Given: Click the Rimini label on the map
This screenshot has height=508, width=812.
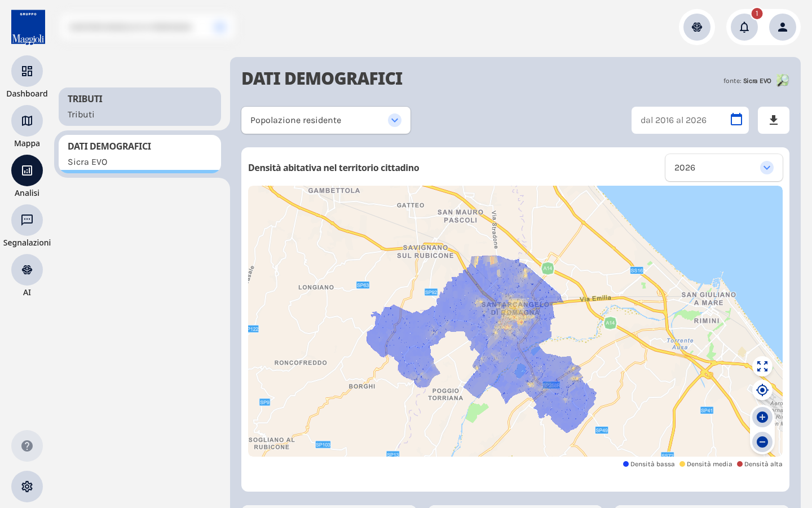Looking at the screenshot, I should pyautogui.click(x=707, y=321).
